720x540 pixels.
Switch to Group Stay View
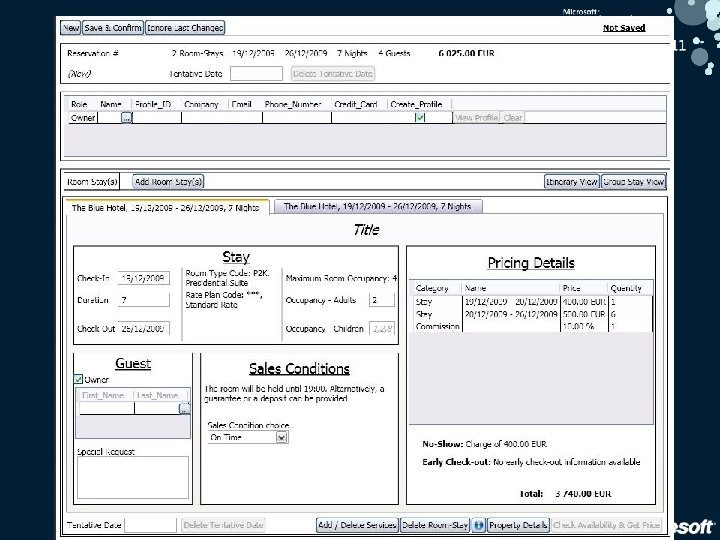point(634,181)
